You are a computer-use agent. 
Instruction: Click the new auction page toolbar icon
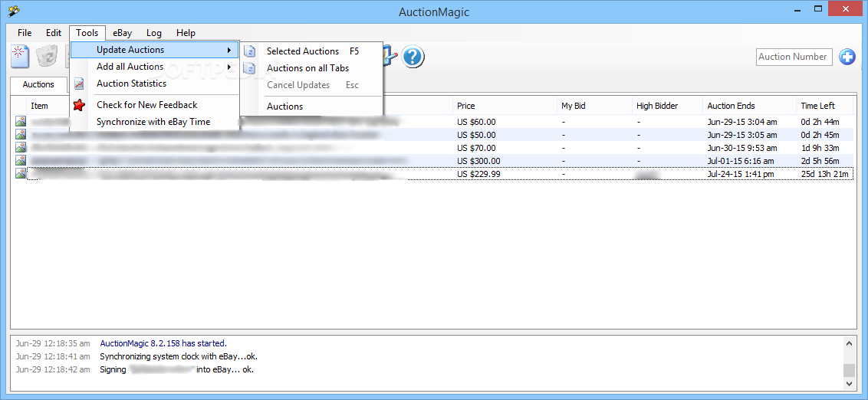click(20, 57)
